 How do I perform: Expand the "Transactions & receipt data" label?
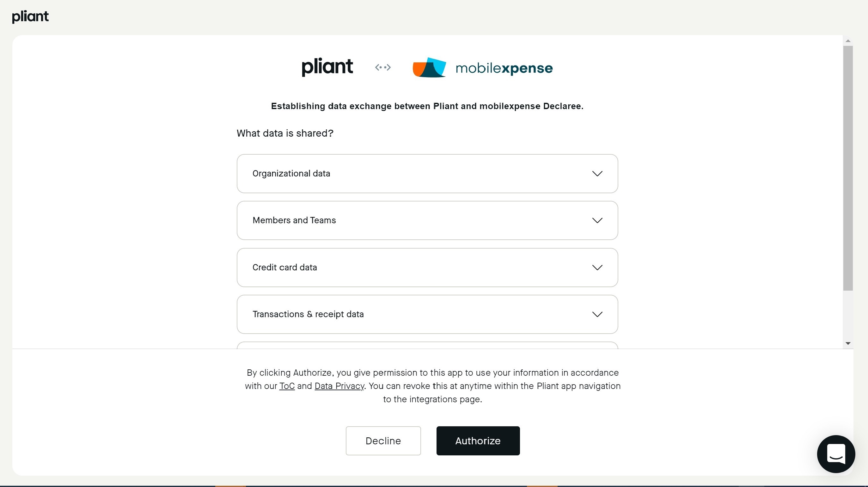(x=308, y=314)
